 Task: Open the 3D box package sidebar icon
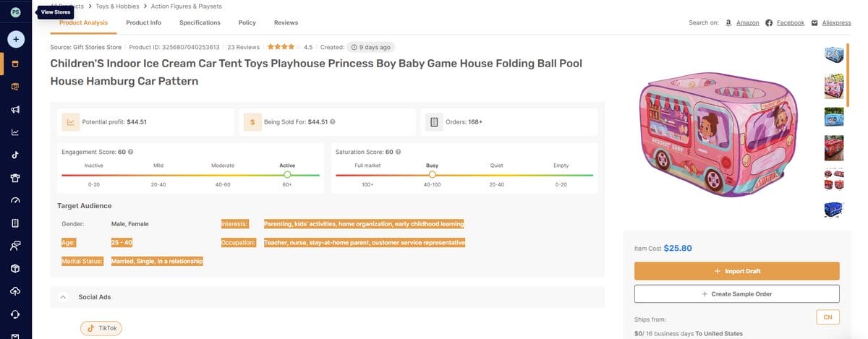coord(15,268)
